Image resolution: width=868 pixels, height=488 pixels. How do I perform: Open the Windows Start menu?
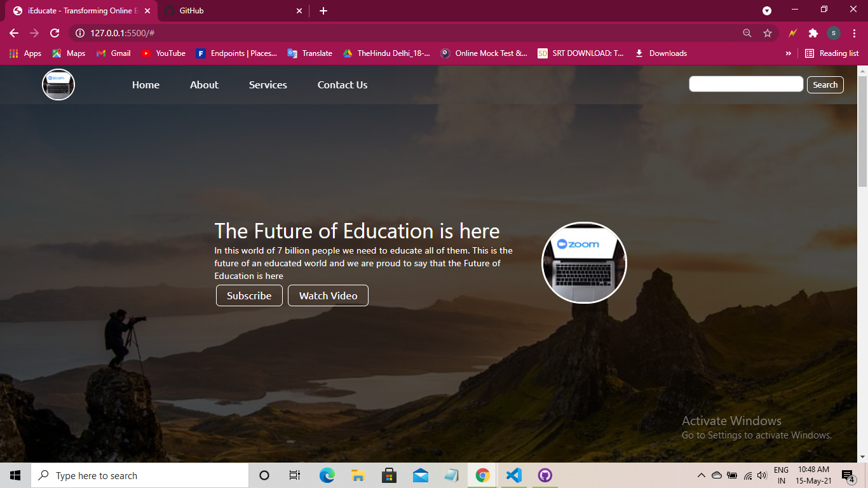pyautogui.click(x=14, y=475)
